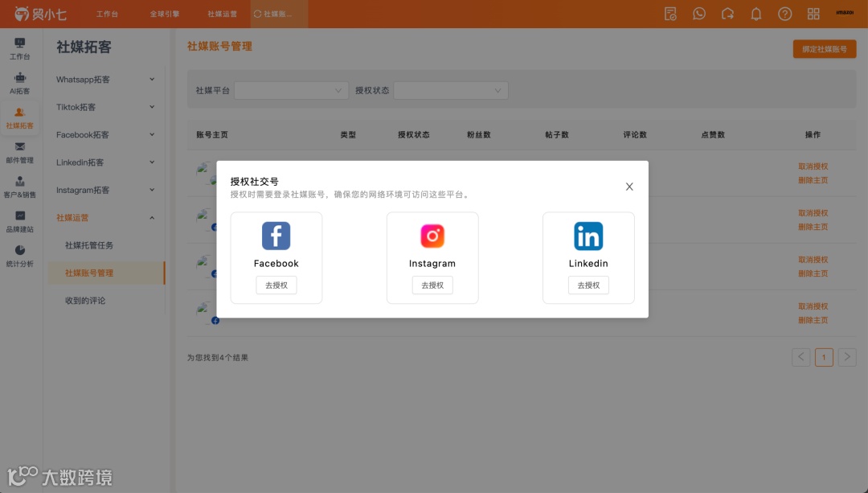Open the user account menu at top right

pyautogui.click(x=845, y=12)
